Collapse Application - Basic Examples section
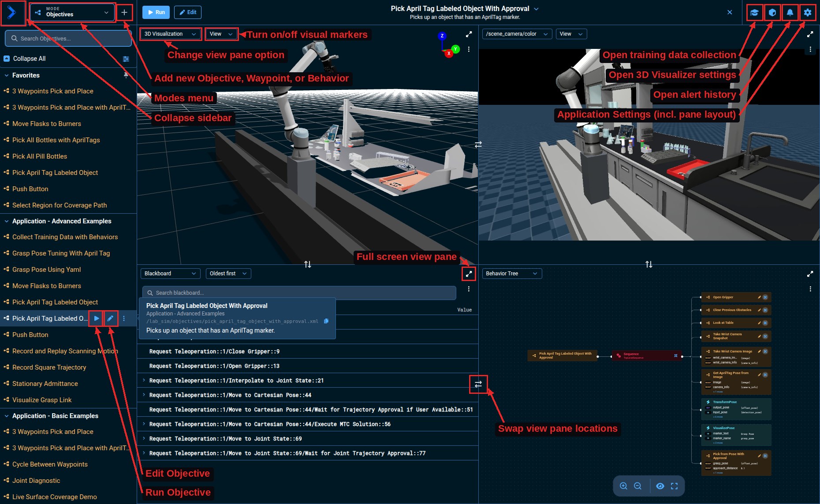Screen dimensions: 820x504 point(7,416)
